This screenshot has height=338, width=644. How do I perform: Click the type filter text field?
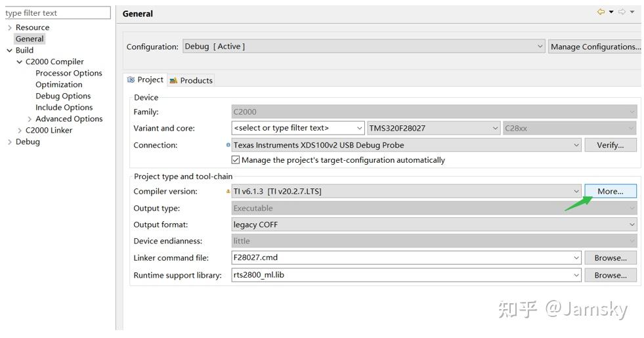(58, 13)
